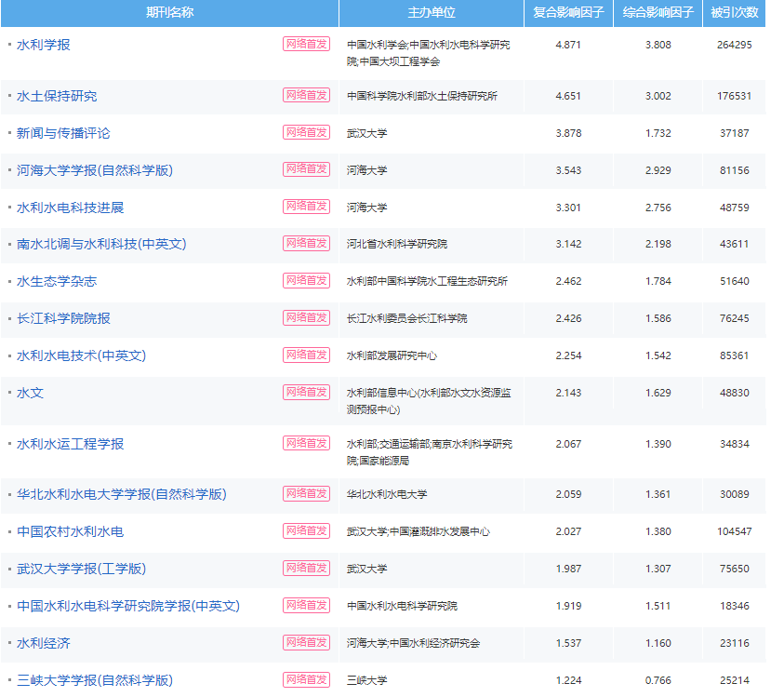
Task: Click 网络首发 badge for 中国农村水利水电
Action: [x=307, y=530]
